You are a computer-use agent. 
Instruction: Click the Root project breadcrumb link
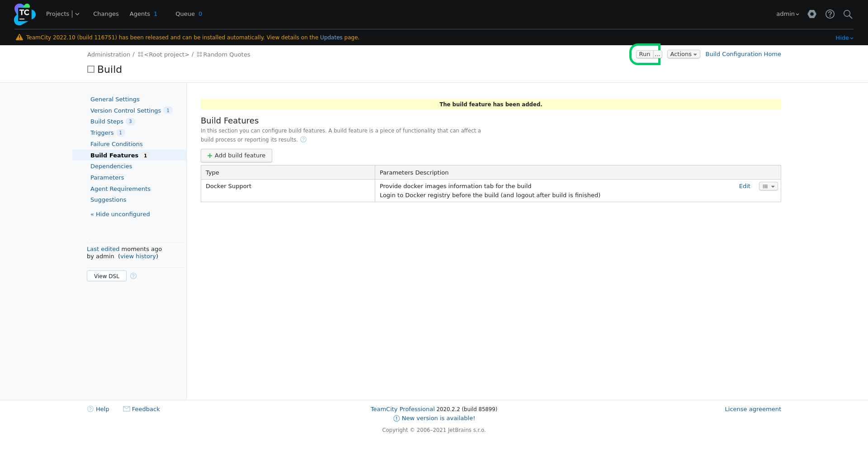coord(166,55)
